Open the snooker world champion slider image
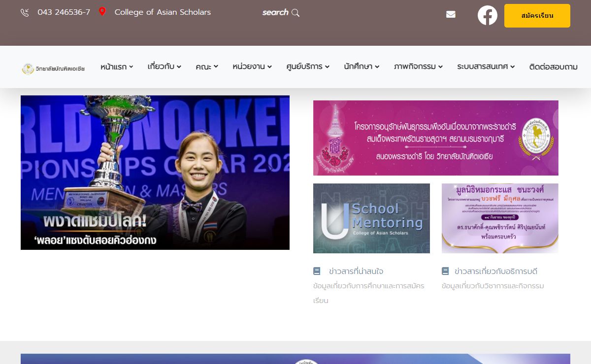The width and height of the screenshot is (591, 364). (x=155, y=173)
